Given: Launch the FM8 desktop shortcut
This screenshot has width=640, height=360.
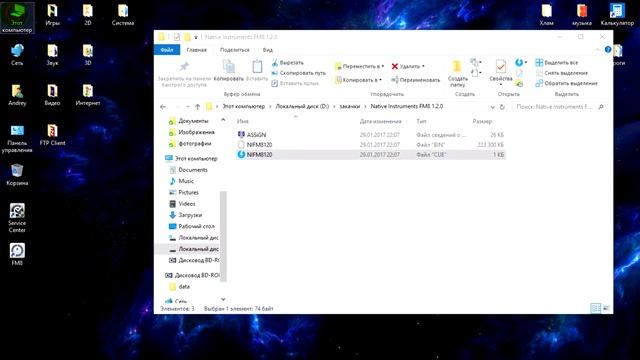Looking at the screenshot, I should (17, 254).
